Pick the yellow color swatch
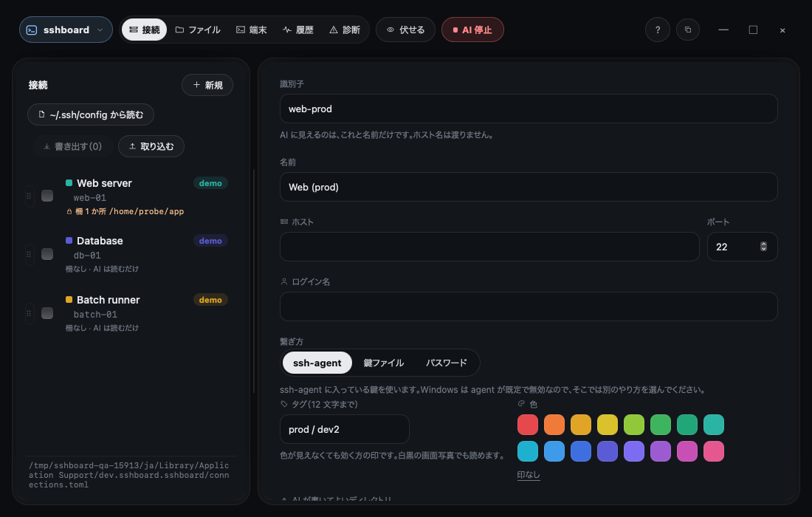This screenshot has width=812, height=517. coord(608,425)
